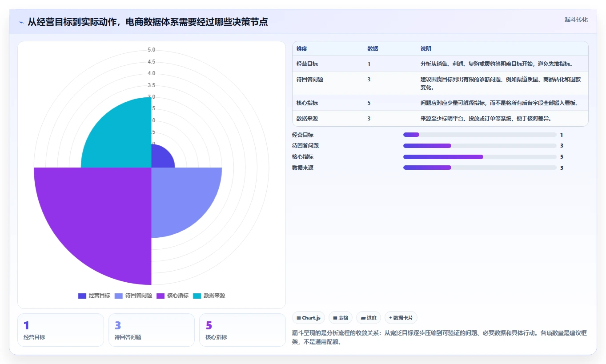Toggle 经营目标 legend swatch in chart
This screenshot has width=606, height=364.
(82, 296)
